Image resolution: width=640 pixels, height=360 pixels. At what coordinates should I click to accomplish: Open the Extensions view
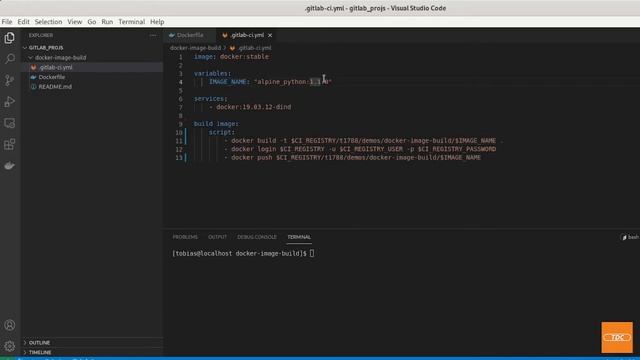(x=9, y=144)
